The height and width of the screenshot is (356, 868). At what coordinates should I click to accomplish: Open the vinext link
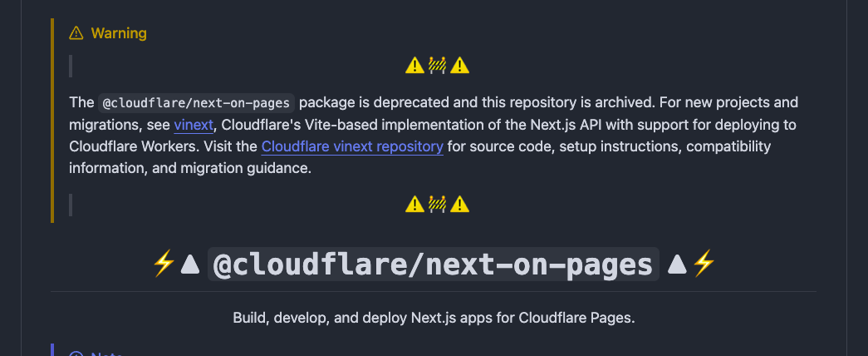pos(194,125)
